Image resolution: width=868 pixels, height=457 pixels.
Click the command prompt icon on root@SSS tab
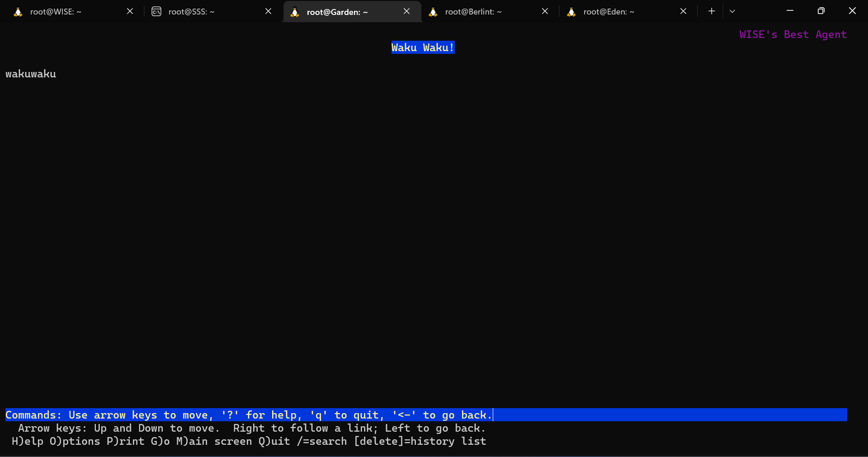(156, 12)
